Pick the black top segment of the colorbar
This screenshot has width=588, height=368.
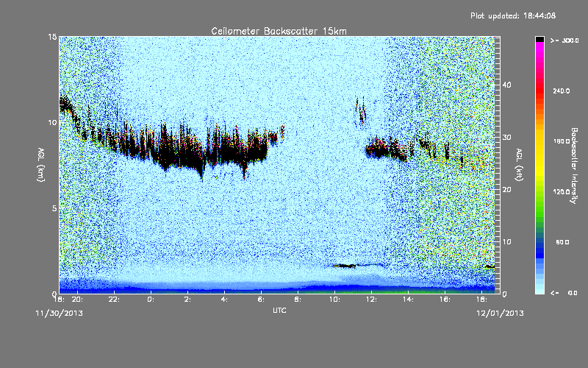pos(539,40)
